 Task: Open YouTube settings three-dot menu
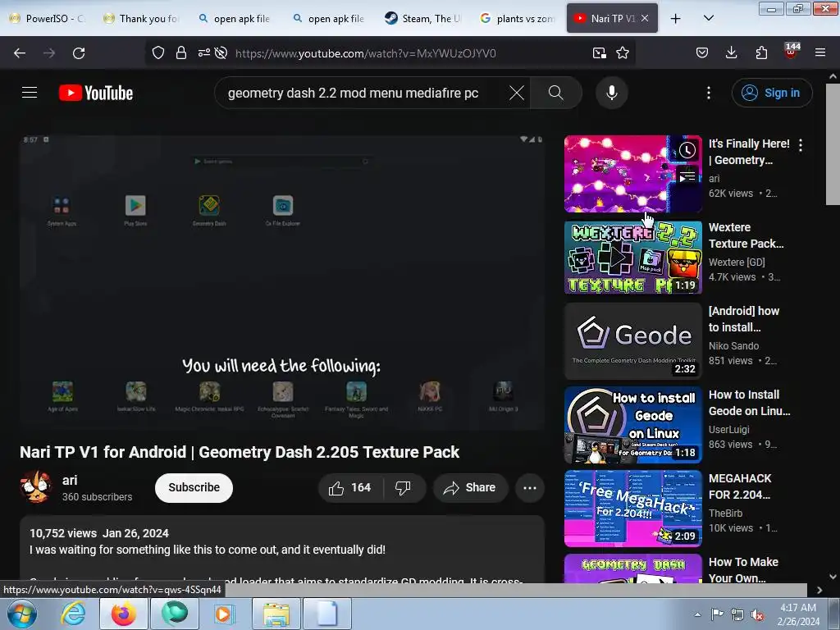pos(709,93)
